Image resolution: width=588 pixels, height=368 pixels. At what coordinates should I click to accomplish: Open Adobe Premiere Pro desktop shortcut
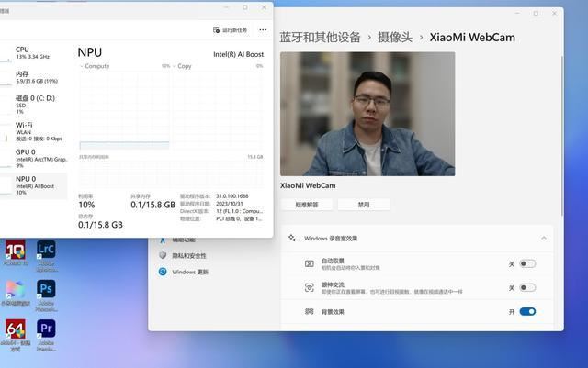pyautogui.click(x=46, y=329)
